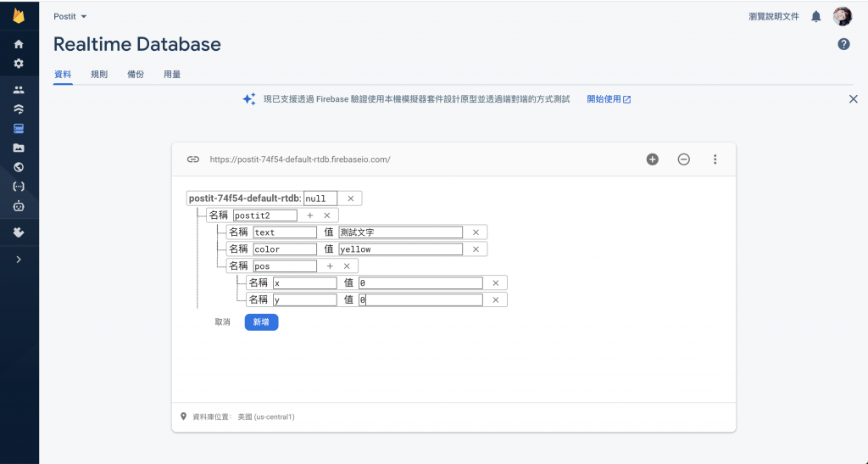
Task: Remove the color row with X
Action: 476,249
